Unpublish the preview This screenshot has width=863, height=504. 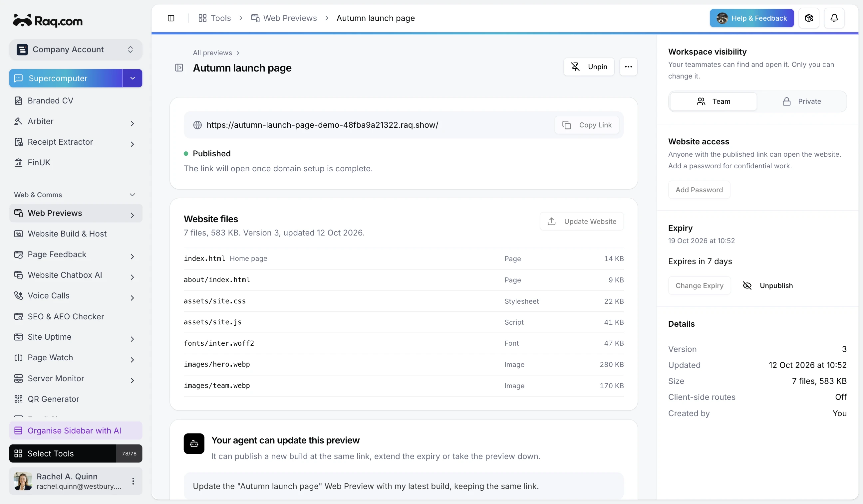click(x=767, y=285)
